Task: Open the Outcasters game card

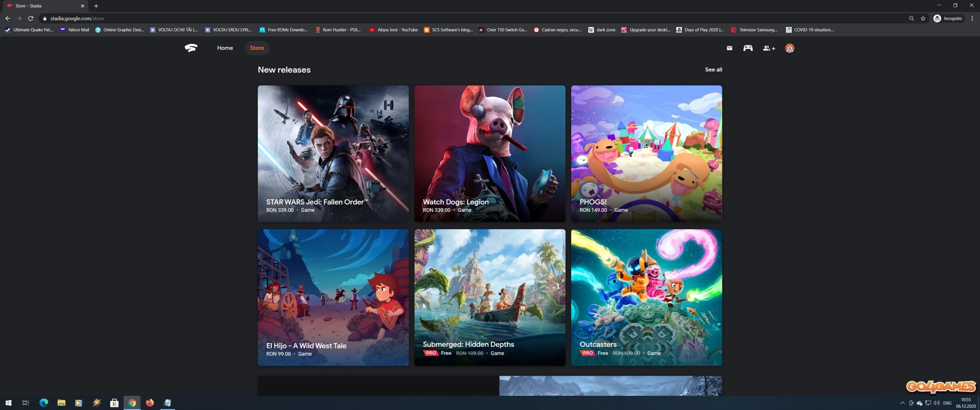Action: (x=646, y=297)
